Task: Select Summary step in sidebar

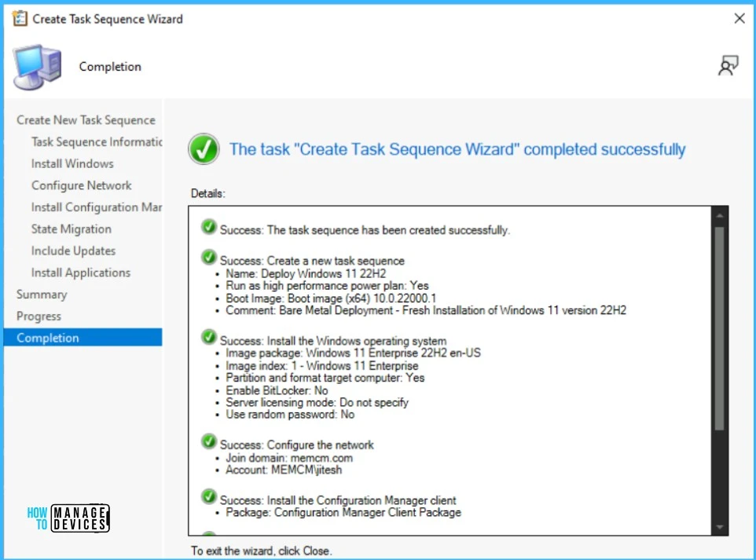Action: (42, 295)
